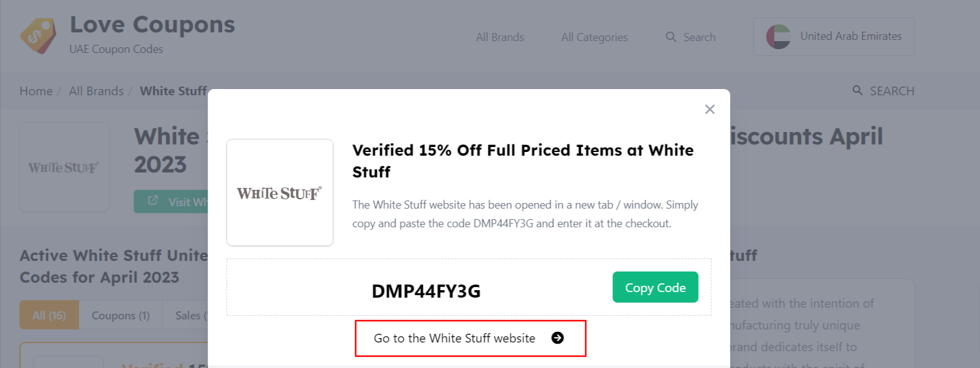Click the arrow icon beside Go to website link
The height and width of the screenshot is (368, 980).
[x=558, y=338]
